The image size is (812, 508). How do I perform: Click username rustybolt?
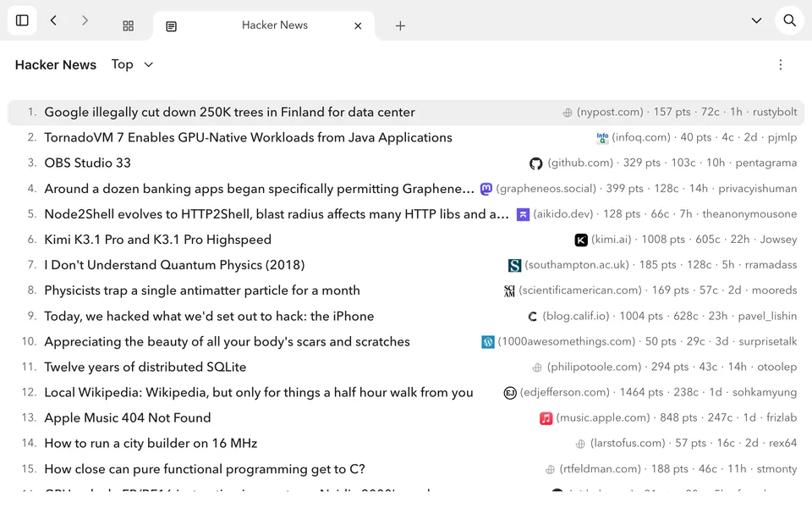[x=775, y=112]
